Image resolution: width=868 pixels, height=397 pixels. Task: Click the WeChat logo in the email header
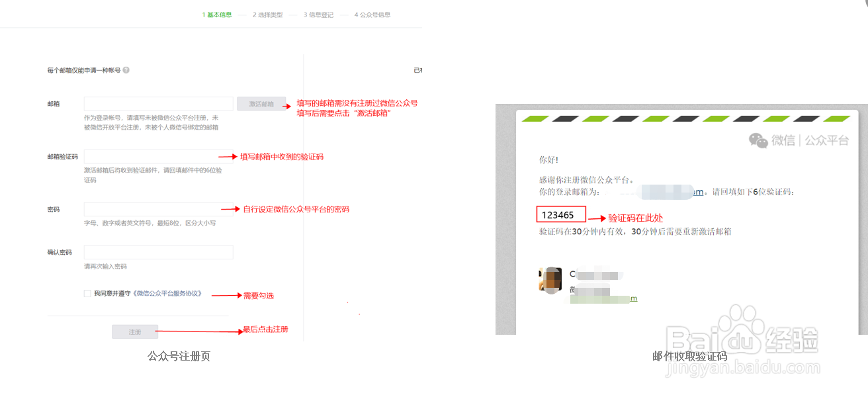pos(758,140)
